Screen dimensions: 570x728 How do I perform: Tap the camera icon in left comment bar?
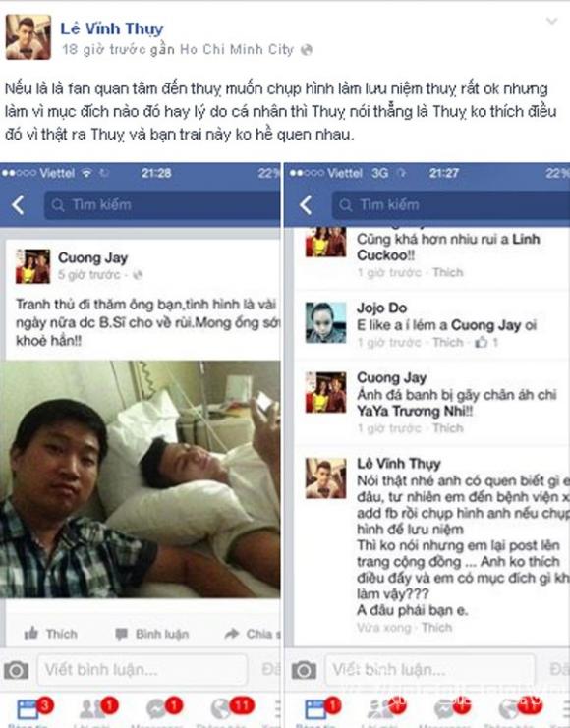[17, 670]
